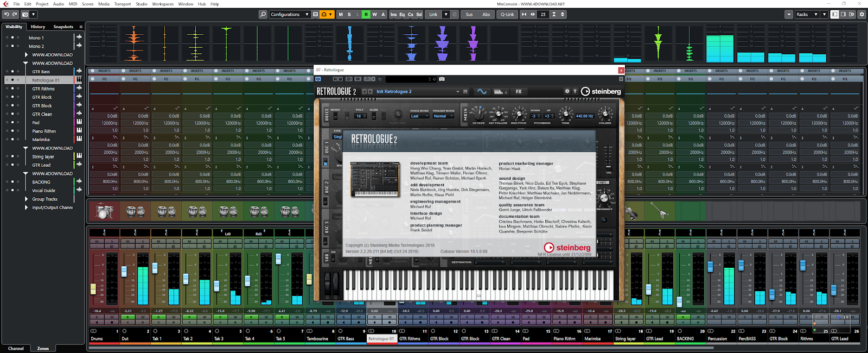This screenshot has height=353, width=868.
Task: Open the Project menu
Action: pos(42,4)
